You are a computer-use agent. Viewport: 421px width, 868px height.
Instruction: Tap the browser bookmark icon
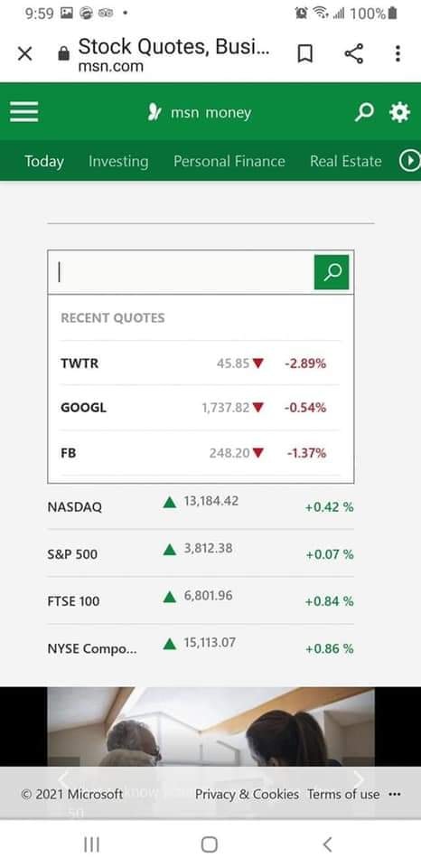point(304,53)
